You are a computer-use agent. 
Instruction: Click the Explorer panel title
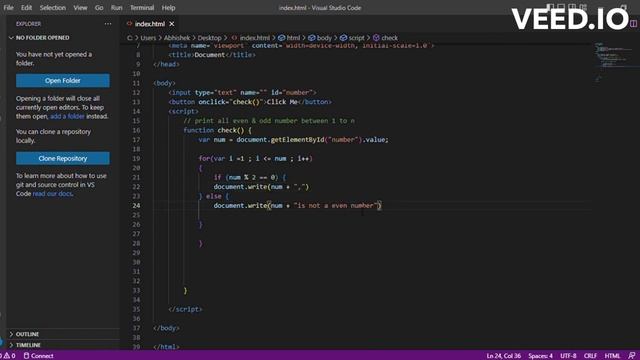point(28,24)
